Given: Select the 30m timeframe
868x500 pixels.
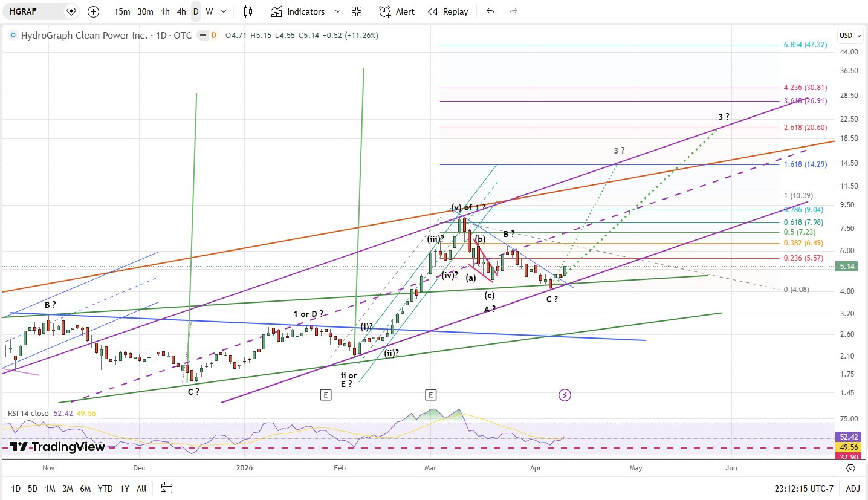Looking at the screenshot, I should coord(145,11).
